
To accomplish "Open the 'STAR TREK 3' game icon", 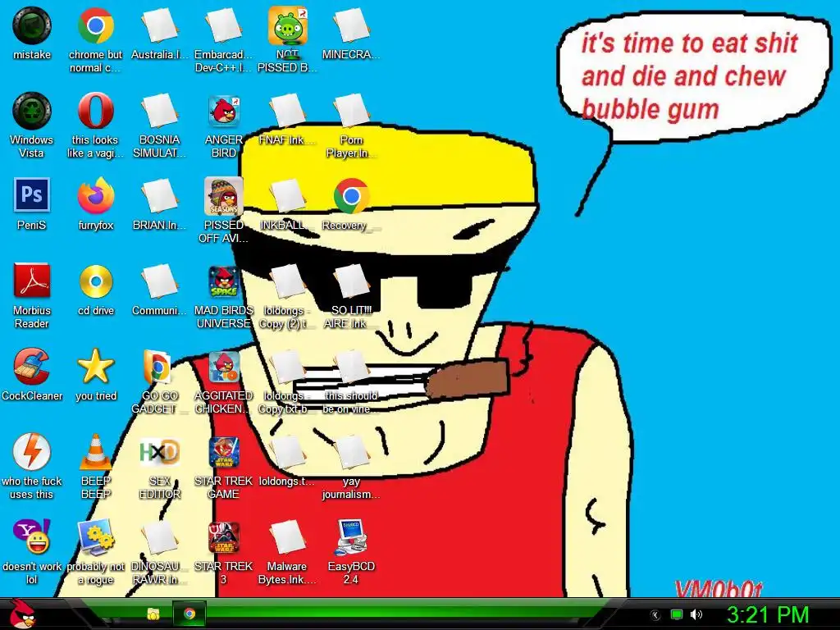I will tap(223, 536).
